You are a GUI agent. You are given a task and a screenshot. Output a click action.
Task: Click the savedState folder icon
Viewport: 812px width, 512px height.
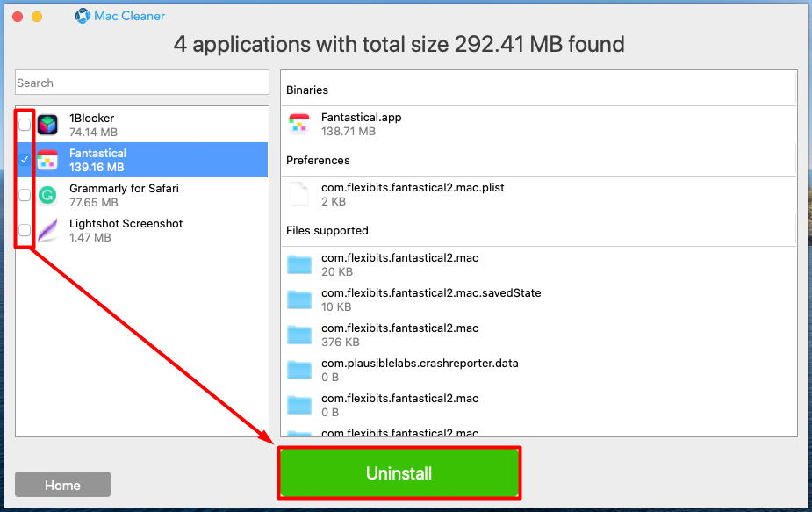coord(299,299)
